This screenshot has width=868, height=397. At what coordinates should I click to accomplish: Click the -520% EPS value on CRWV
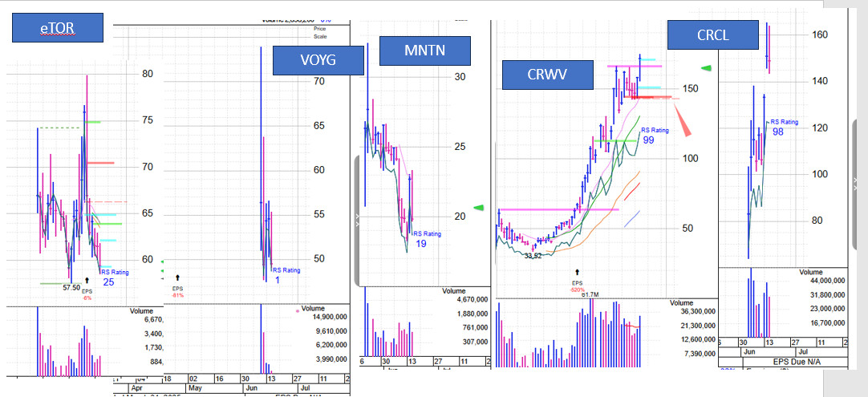[x=578, y=290]
